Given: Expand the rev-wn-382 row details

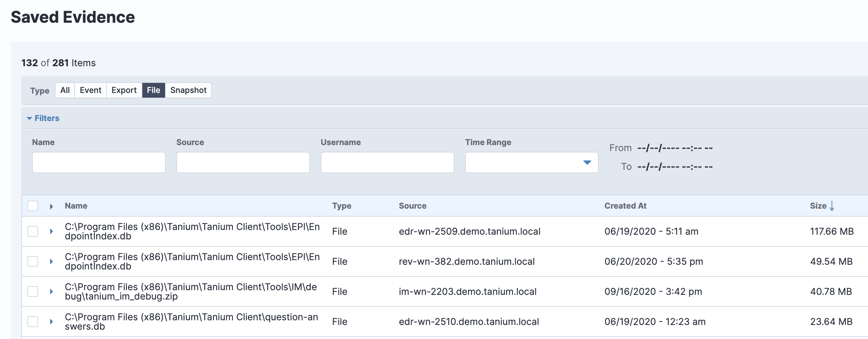Looking at the screenshot, I should [x=51, y=261].
